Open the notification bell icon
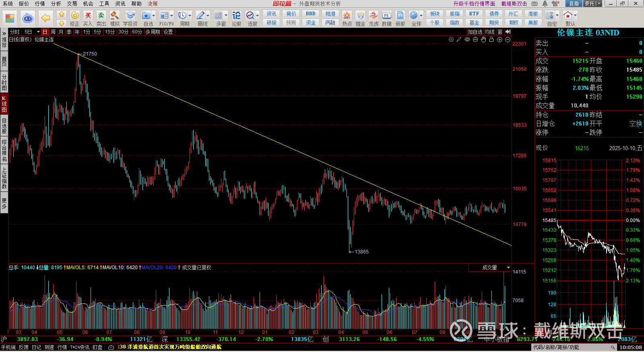644x352 pixels. [x=545, y=4]
